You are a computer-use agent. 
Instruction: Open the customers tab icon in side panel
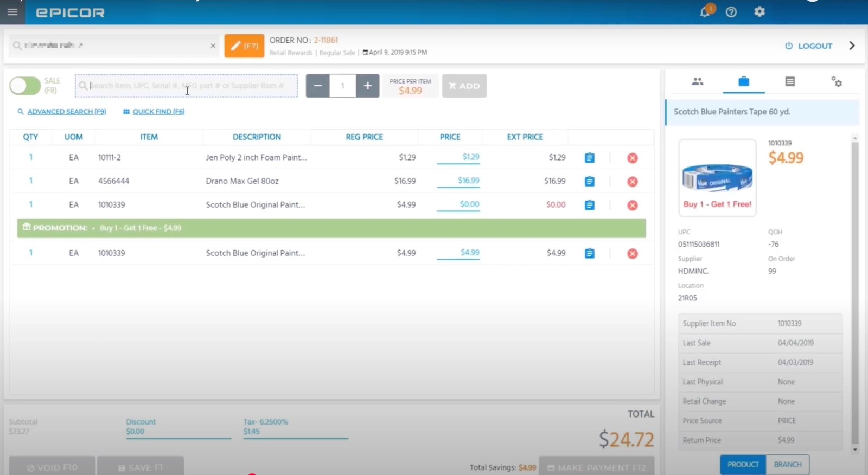698,81
